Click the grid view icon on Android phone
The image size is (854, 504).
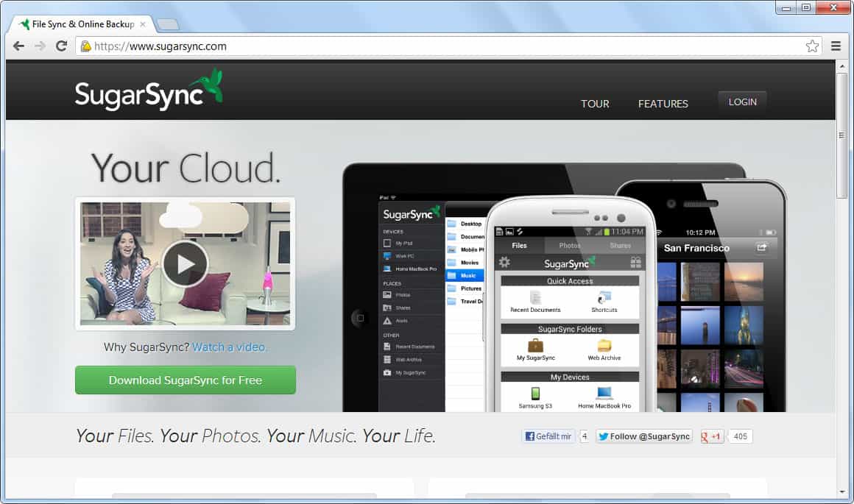(x=635, y=263)
